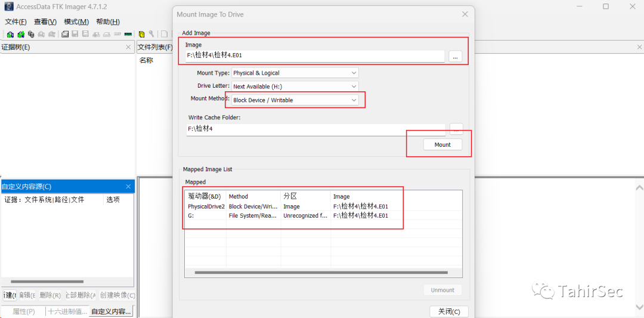Close the Mount Image To Drive dialog

point(465,14)
